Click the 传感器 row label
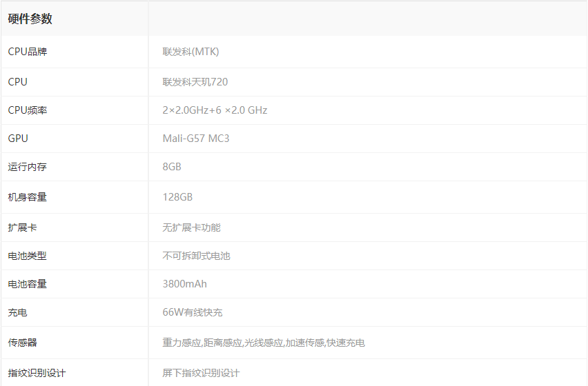588x386 pixels. tap(23, 343)
